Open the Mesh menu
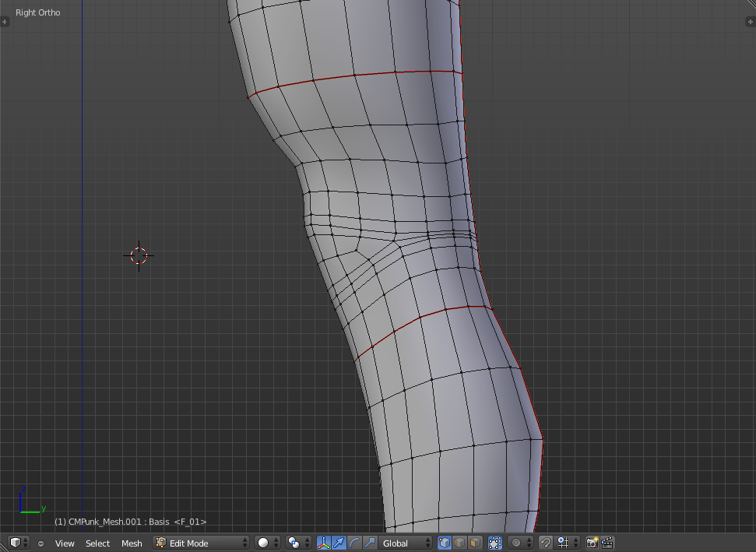 point(132,543)
